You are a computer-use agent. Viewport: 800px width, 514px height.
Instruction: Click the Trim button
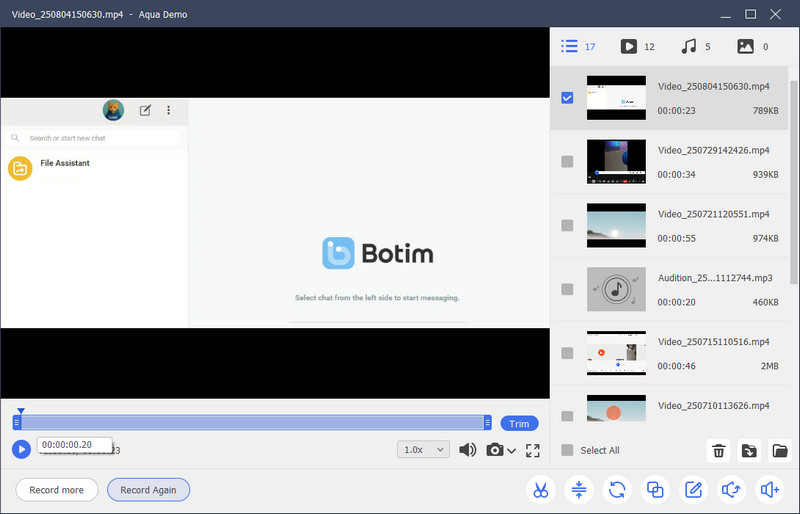pyautogui.click(x=519, y=424)
